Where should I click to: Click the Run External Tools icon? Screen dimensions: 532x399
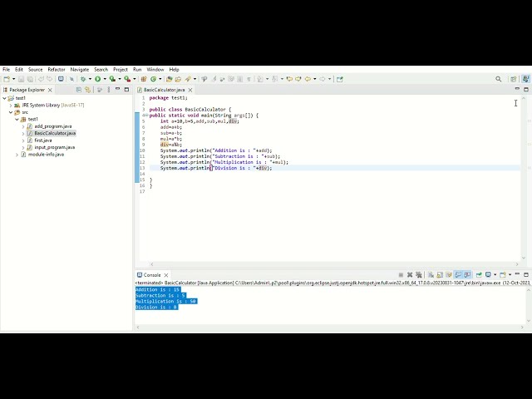point(127,79)
